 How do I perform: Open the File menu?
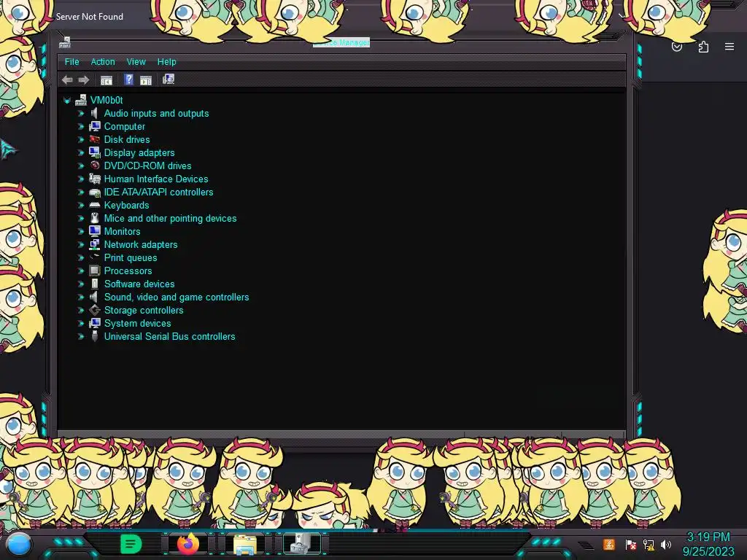click(x=72, y=62)
